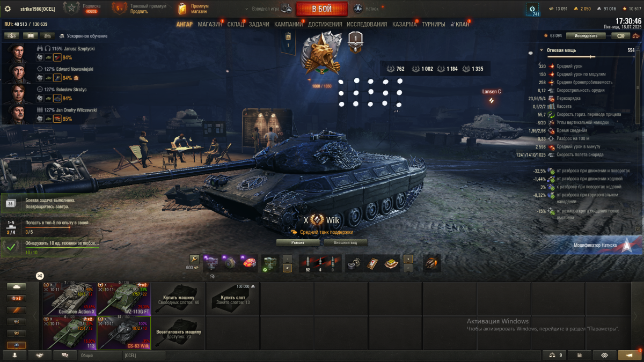Open the МАГАЗИН tab
Screen dimensions: 644x362
coord(210,24)
